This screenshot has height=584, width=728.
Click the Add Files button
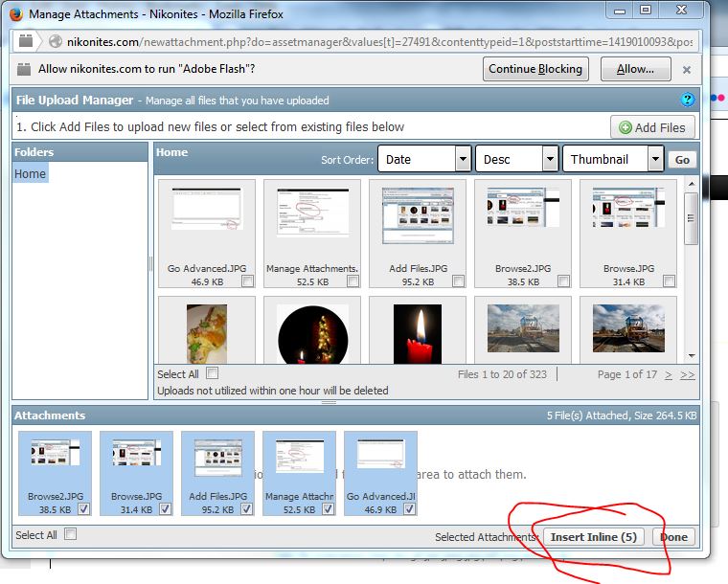point(652,127)
